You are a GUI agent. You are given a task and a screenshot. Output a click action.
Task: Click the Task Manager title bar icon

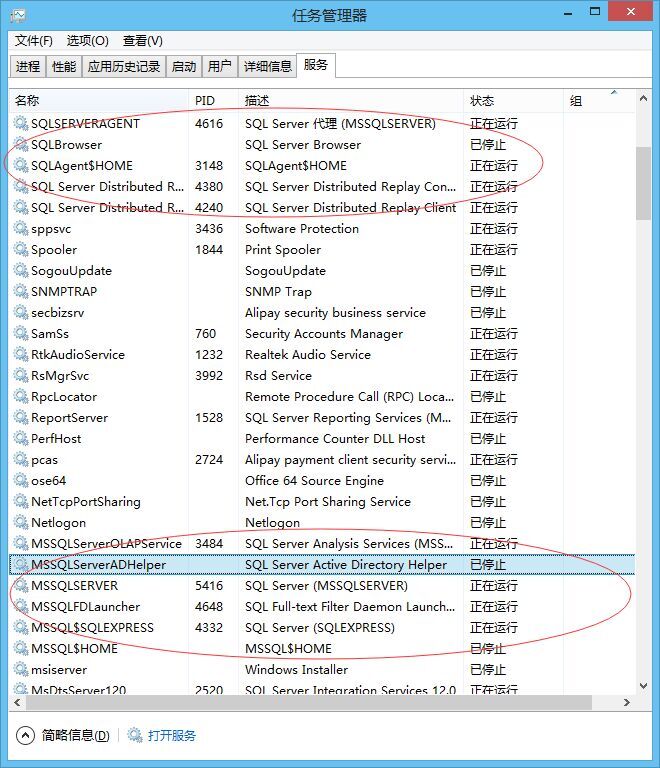pyautogui.click(x=18, y=16)
